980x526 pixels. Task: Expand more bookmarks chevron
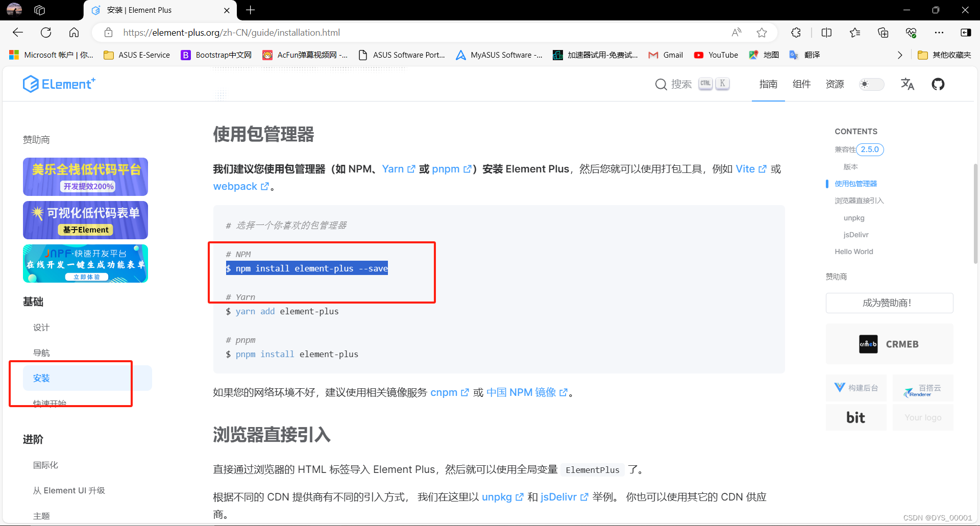click(x=900, y=55)
